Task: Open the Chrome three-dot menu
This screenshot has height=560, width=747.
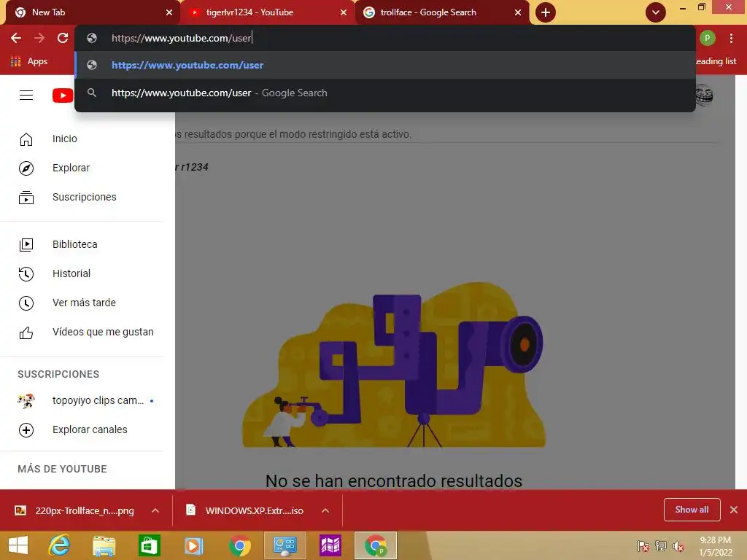Action: click(731, 38)
